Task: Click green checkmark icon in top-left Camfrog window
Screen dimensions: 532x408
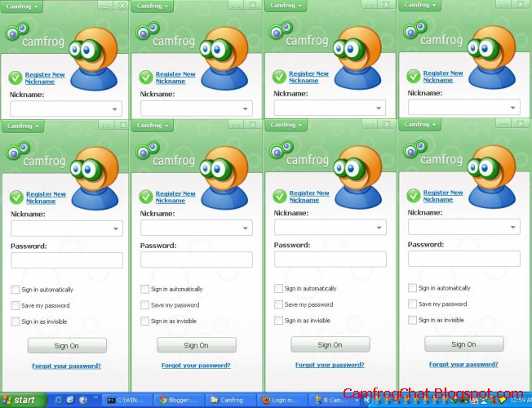Action: (16, 78)
